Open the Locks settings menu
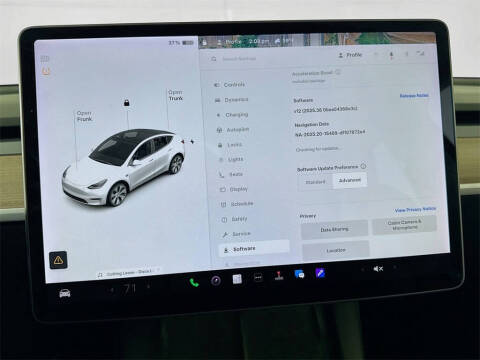The width and height of the screenshot is (480, 360). point(230,145)
